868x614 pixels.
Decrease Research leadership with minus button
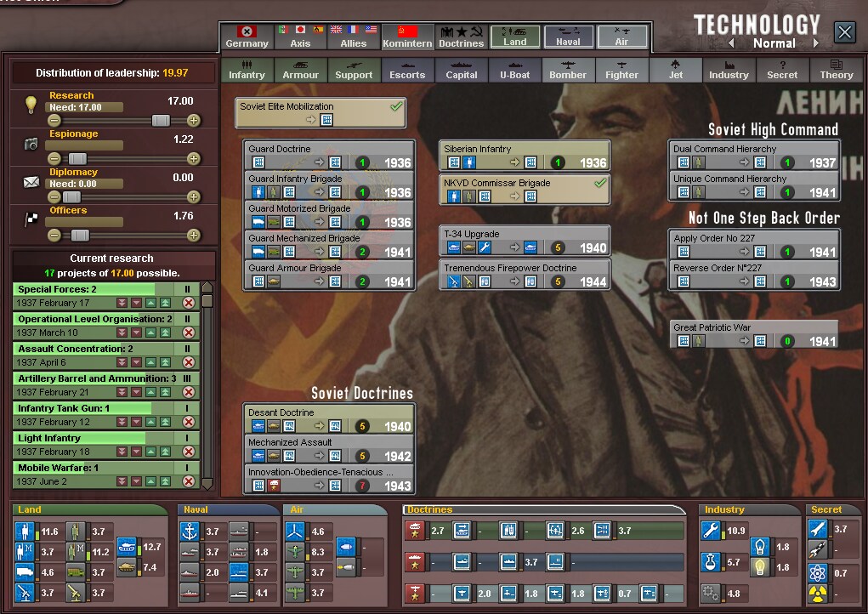pyautogui.click(x=54, y=120)
